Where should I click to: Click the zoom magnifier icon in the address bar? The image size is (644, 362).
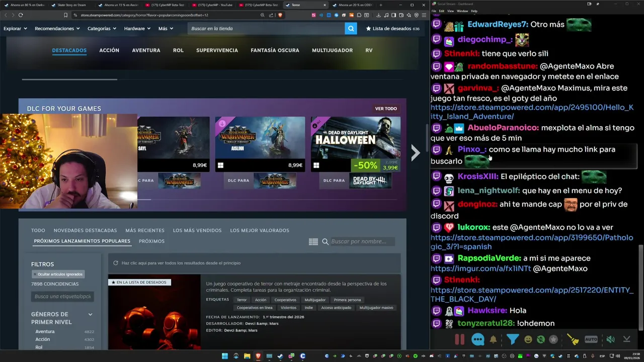tap(263, 15)
